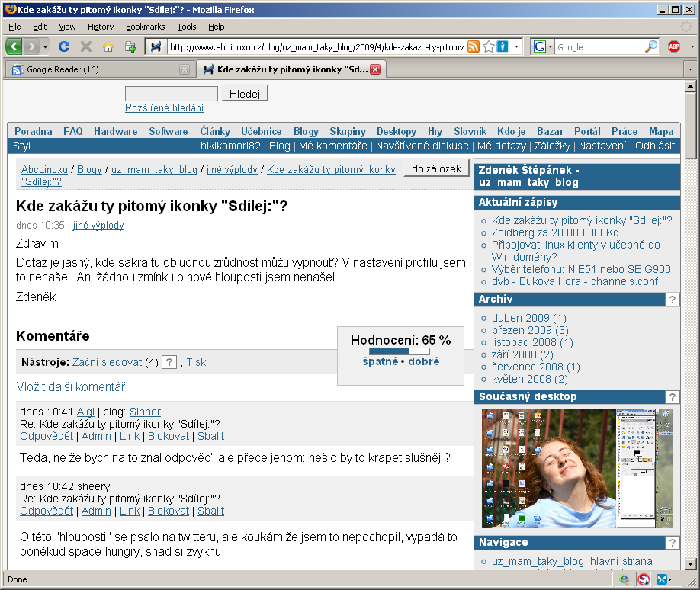Open Algi's profile link

85,412
